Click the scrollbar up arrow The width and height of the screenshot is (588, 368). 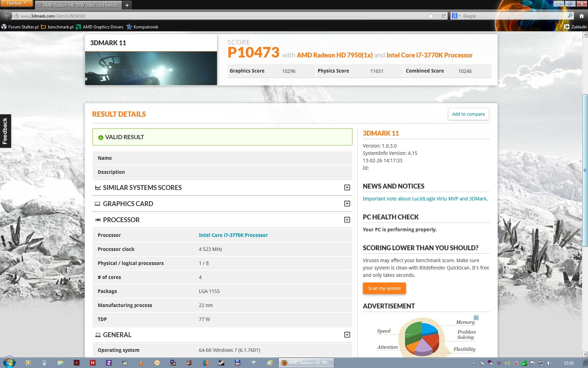[x=585, y=35]
